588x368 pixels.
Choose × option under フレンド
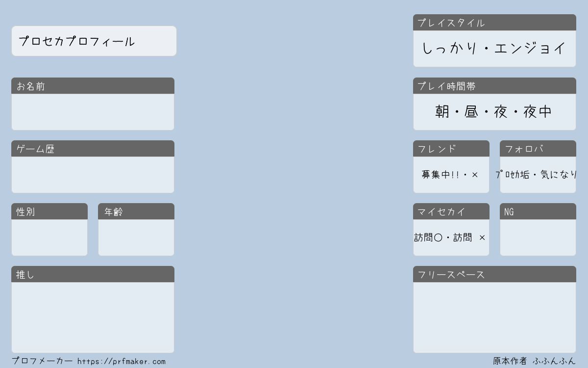tap(475, 175)
